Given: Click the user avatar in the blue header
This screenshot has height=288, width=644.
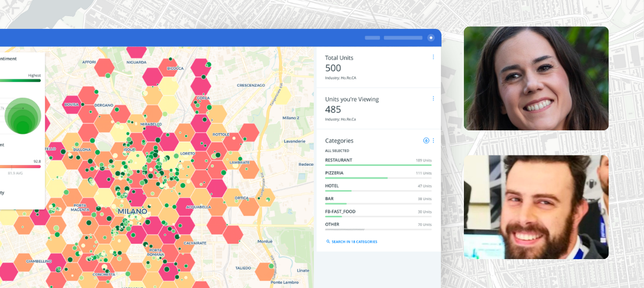Looking at the screenshot, I should click(431, 38).
